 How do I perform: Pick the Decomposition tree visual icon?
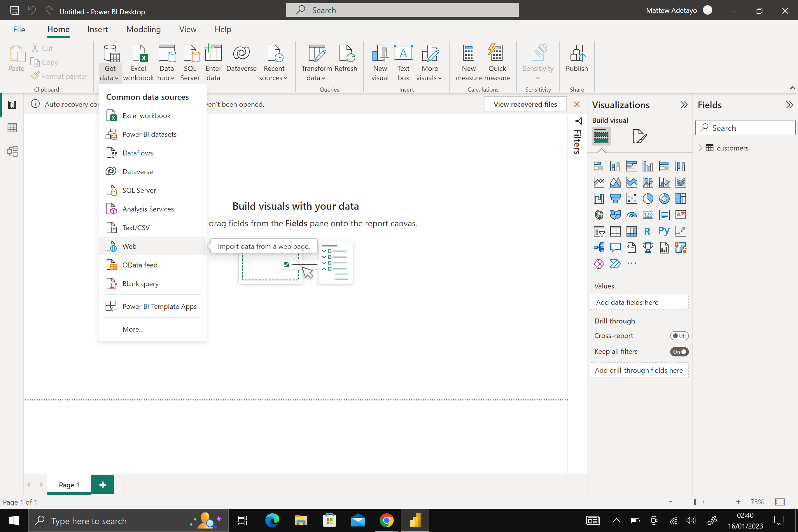click(599, 247)
